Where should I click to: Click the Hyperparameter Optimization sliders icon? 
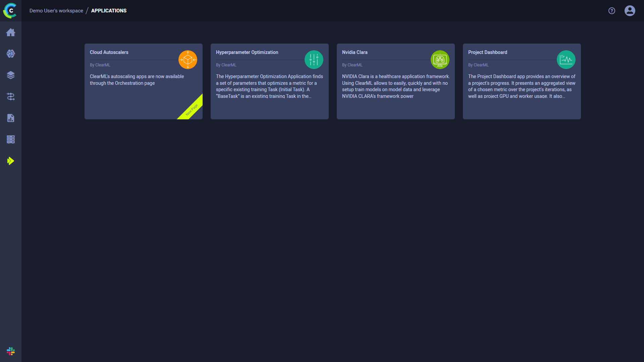point(314,60)
